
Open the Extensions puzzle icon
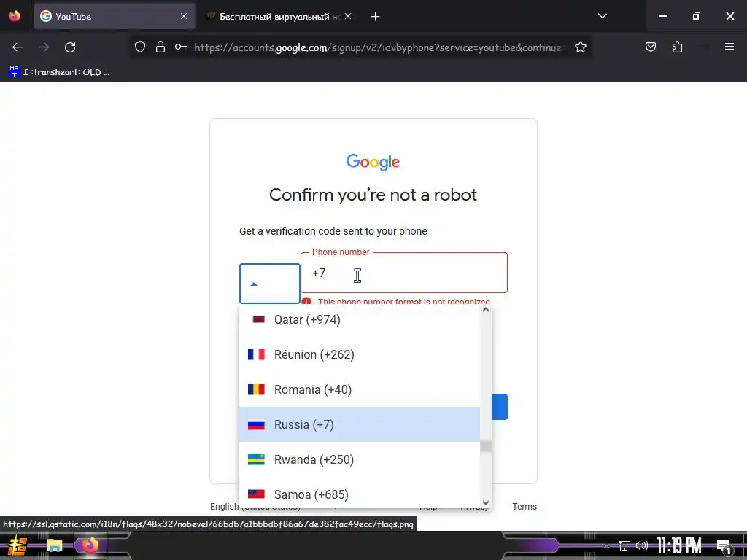click(x=677, y=47)
